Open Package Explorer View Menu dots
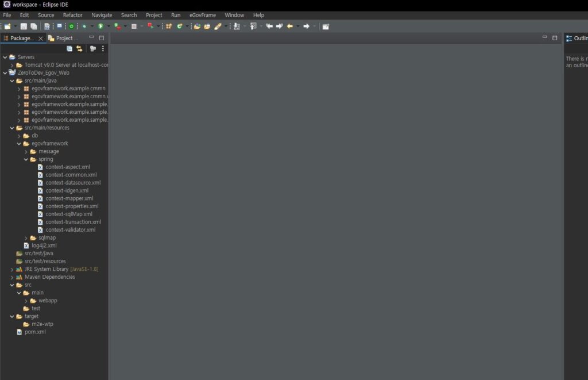Screen dimensions: 588x380 coord(103,49)
